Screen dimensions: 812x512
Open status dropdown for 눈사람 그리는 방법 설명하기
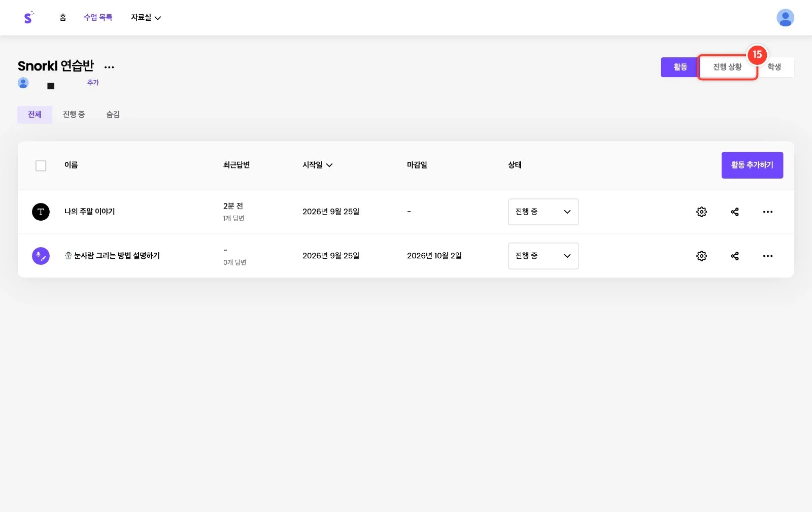click(x=543, y=256)
